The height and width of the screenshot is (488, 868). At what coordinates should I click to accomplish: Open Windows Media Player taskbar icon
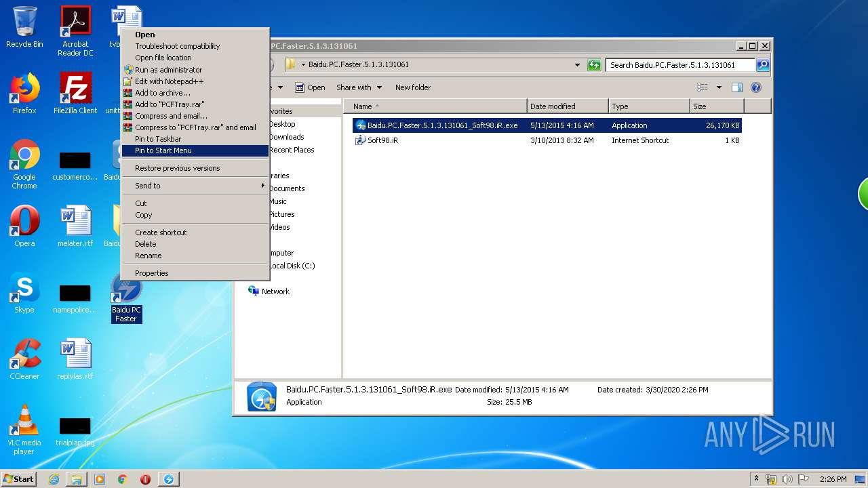pyautogui.click(x=100, y=479)
